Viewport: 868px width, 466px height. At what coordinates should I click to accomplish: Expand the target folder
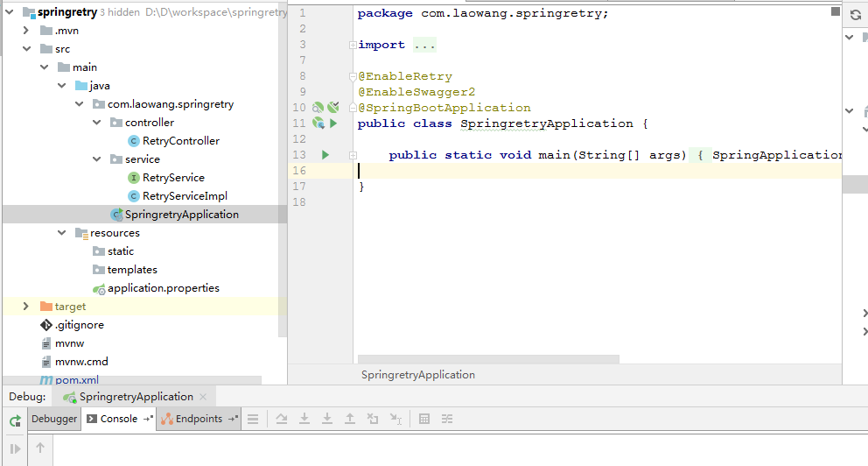[x=25, y=307]
